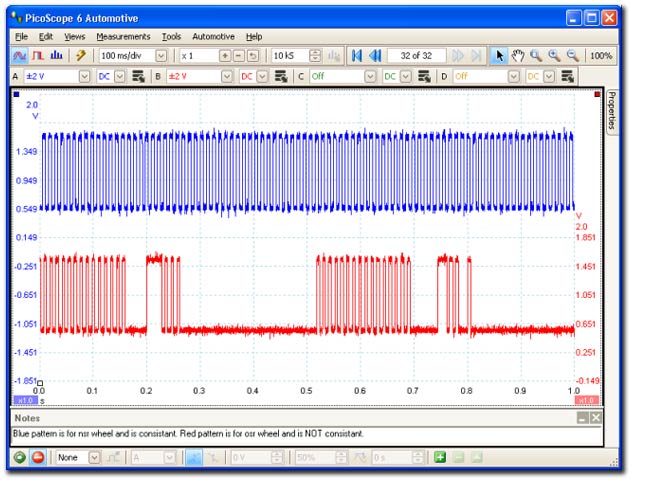The height and width of the screenshot is (491, 650).
Task: Click the 100% zoom reset button
Action: pos(601,56)
